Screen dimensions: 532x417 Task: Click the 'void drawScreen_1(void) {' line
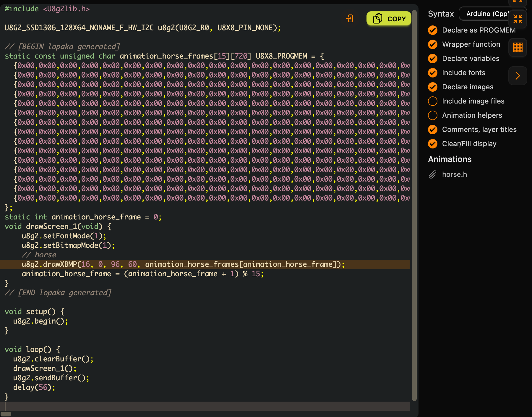[58, 227]
